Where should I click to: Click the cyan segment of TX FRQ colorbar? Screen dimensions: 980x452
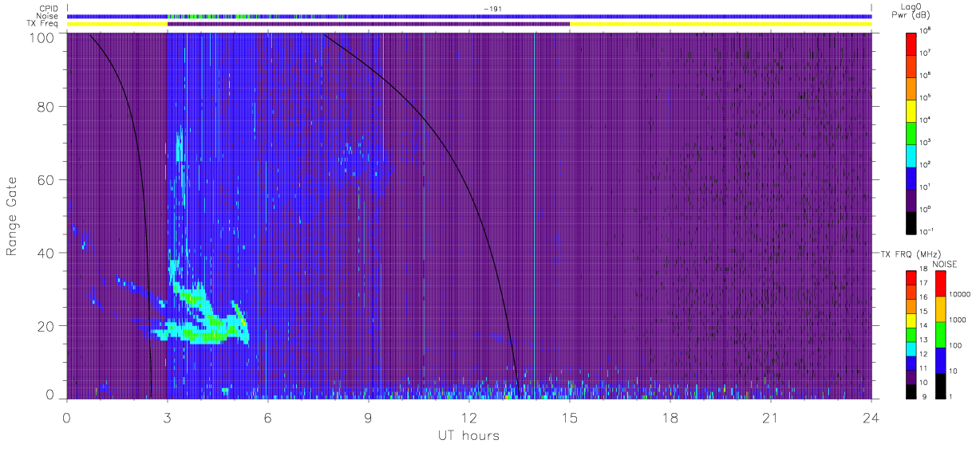point(911,348)
